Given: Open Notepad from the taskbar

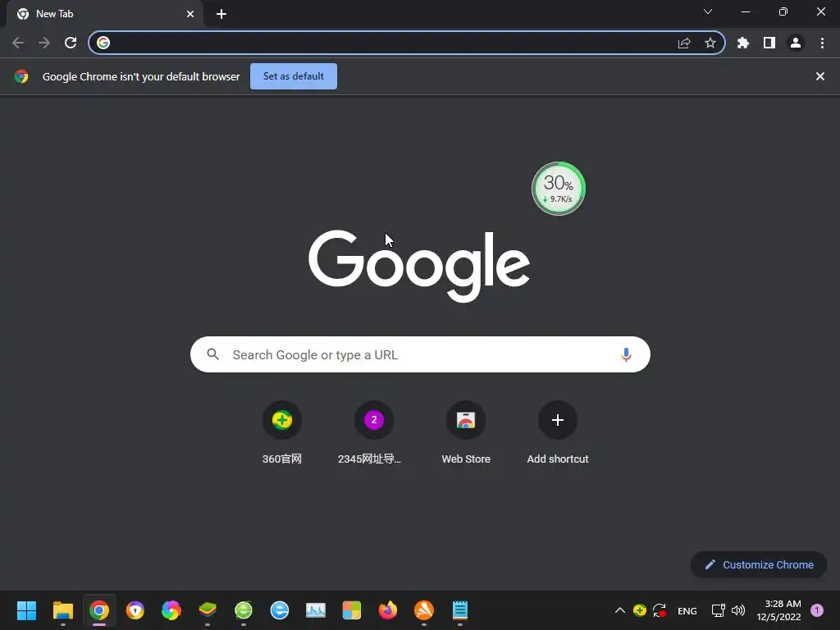Looking at the screenshot, I should click(x=460, y=610).
